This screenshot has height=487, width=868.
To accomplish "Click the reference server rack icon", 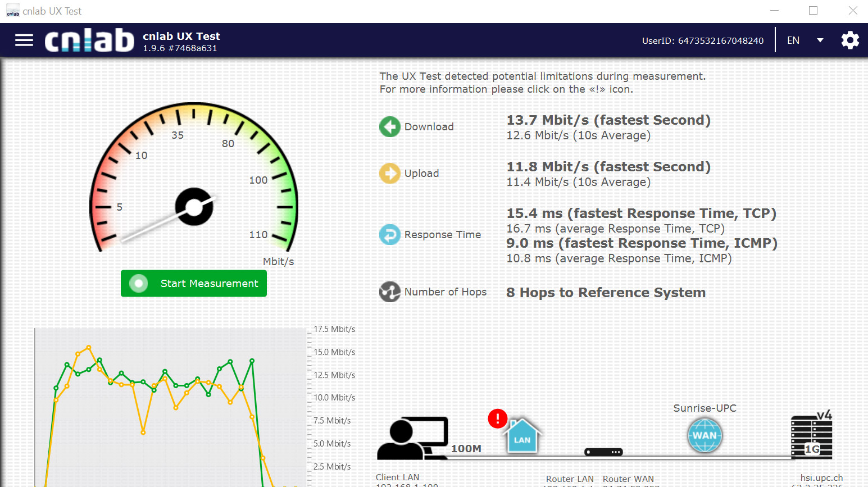I will pos(811,437).
